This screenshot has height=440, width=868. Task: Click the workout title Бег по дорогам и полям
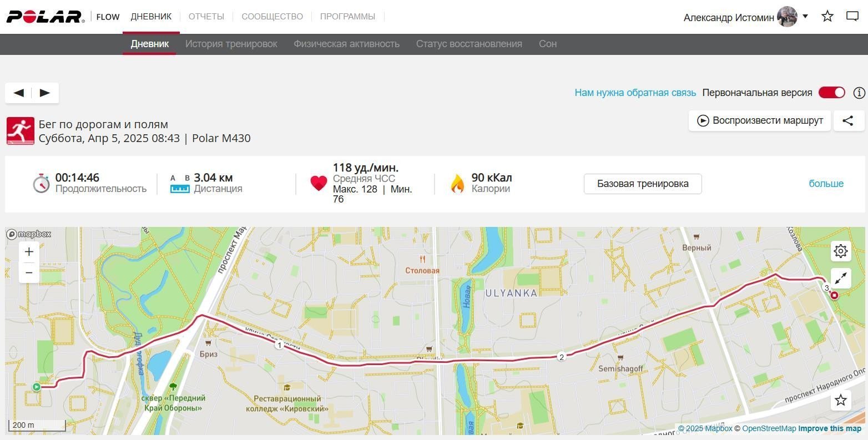[103, 124]
